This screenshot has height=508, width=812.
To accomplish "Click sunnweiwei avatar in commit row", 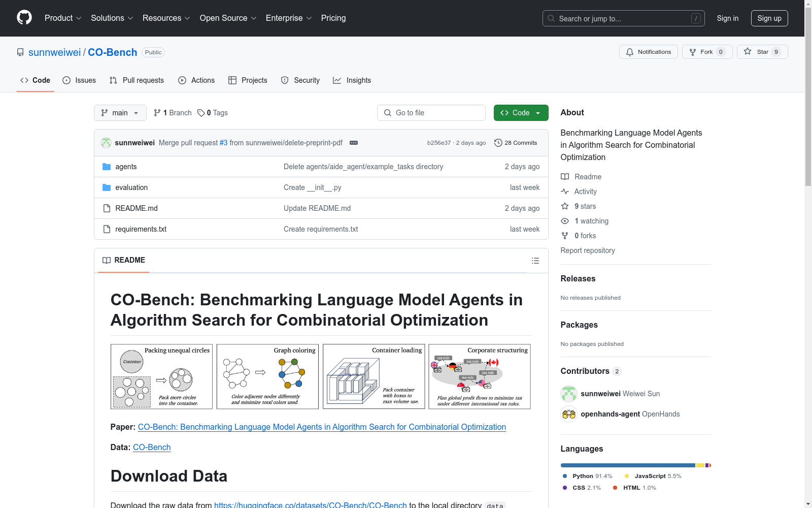I will (106, 143).
